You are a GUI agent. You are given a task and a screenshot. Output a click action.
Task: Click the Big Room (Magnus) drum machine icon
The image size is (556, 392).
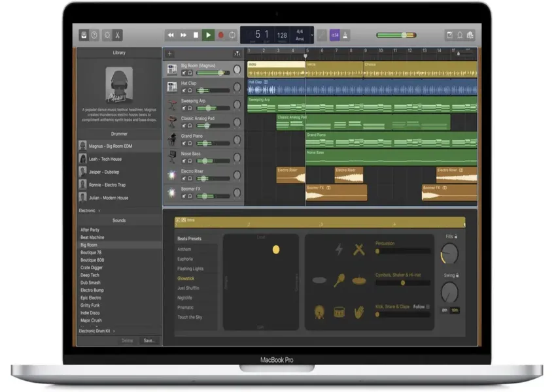point(172,69)
